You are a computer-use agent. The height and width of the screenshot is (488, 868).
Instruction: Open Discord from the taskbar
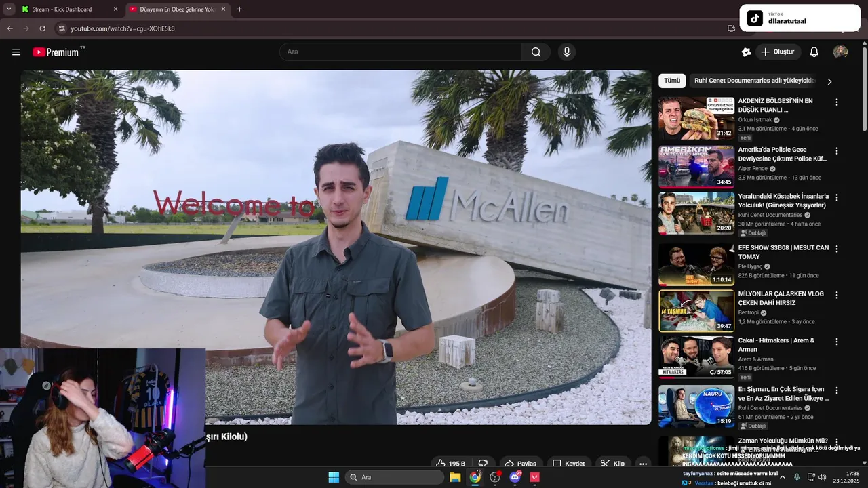pyautogui.click(x=515, y=477)
